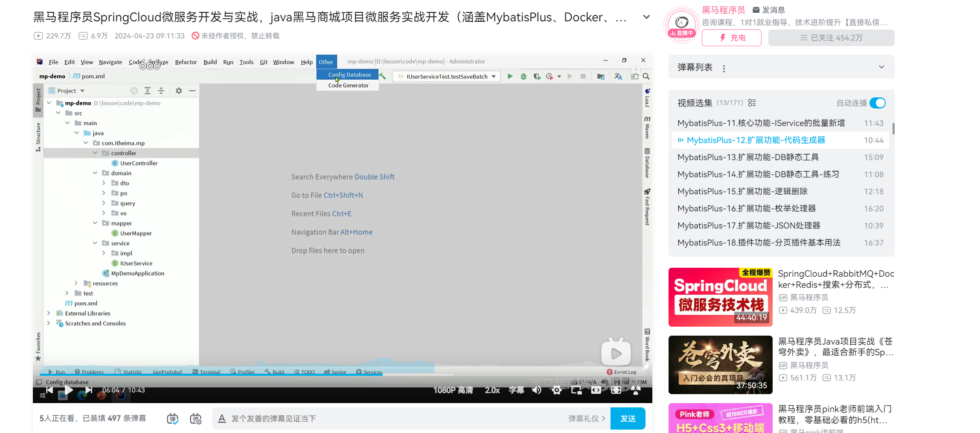Play MybatisPlus-18 分页插件基本用法 episode

[780, 243]
